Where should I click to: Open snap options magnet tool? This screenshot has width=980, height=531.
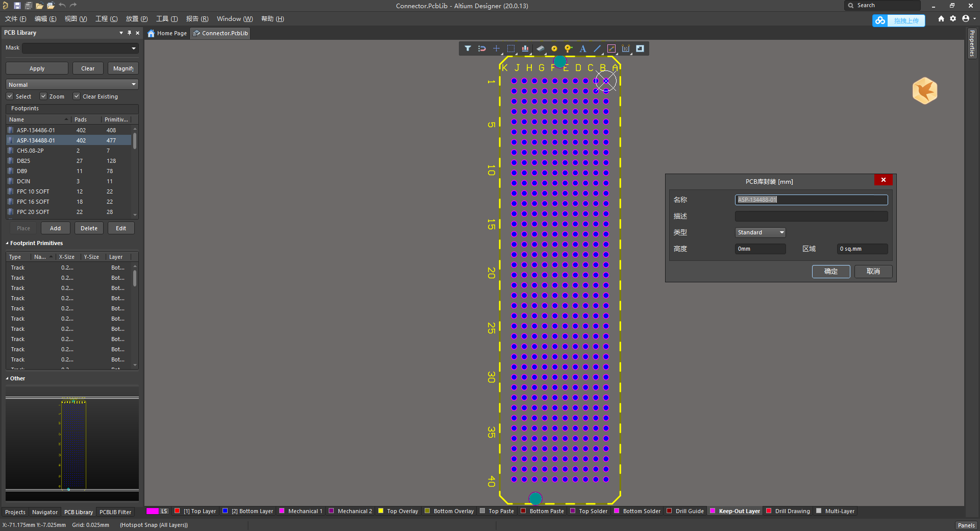482,49
